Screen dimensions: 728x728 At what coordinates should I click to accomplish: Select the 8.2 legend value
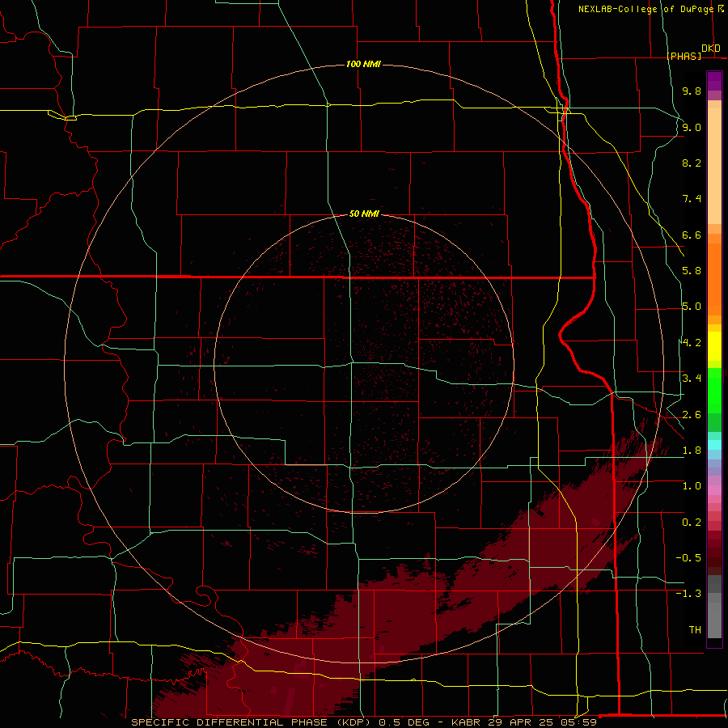[692, 163]
